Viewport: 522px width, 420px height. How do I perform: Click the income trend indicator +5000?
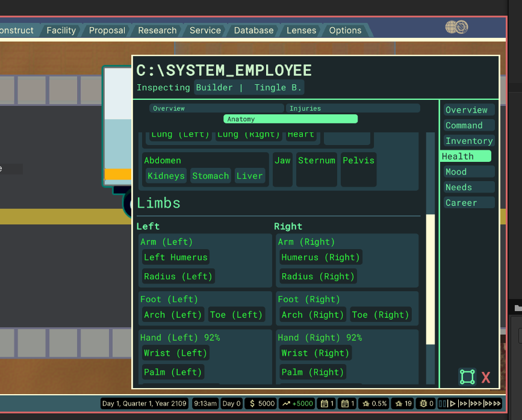point(297,404)
